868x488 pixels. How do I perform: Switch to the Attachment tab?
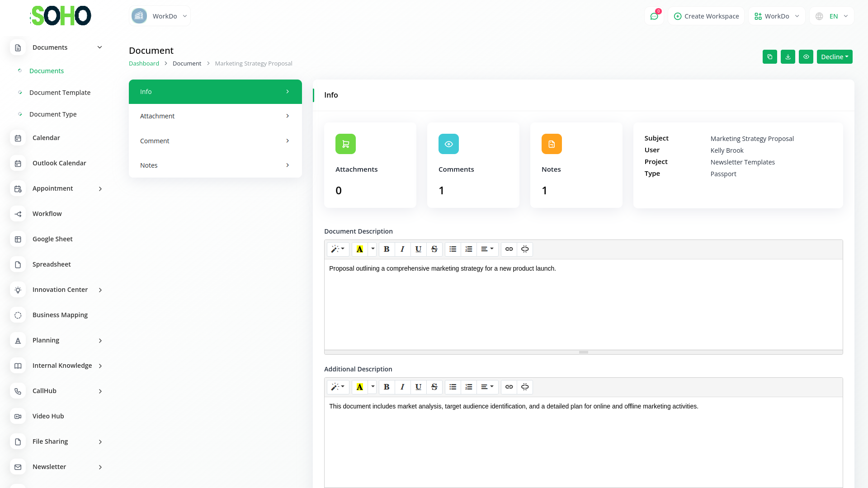[215, 116]
